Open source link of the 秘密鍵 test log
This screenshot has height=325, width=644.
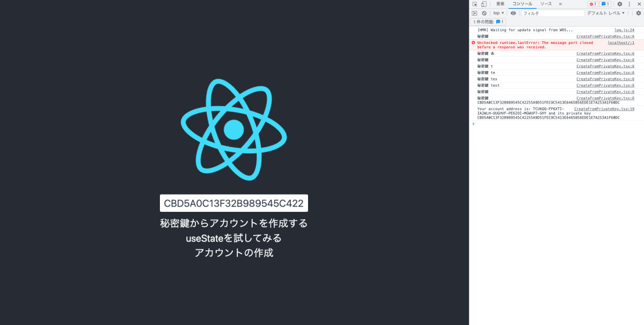605,85
